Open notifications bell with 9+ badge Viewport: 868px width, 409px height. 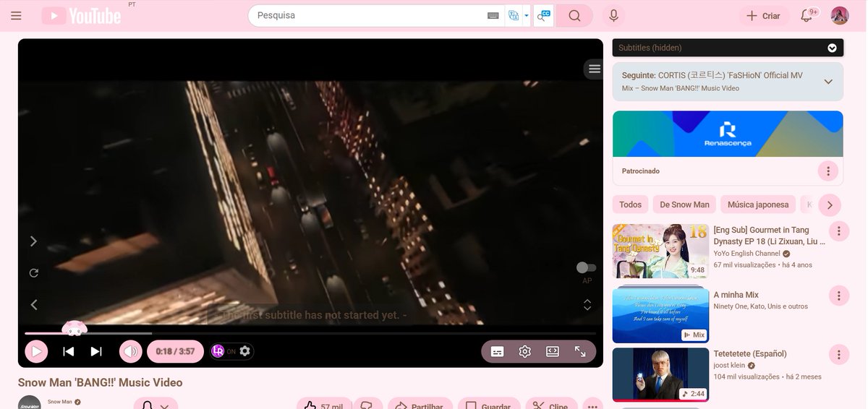pos(808,15)
